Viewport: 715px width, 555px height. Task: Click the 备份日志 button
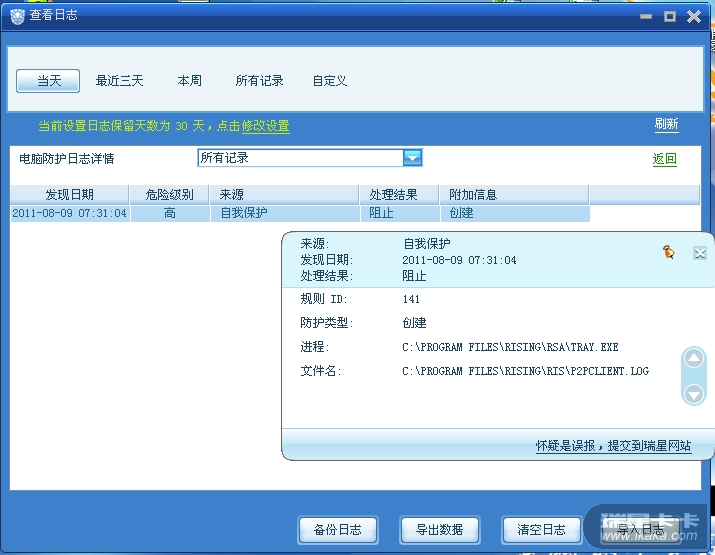click(x=338, y=530)
